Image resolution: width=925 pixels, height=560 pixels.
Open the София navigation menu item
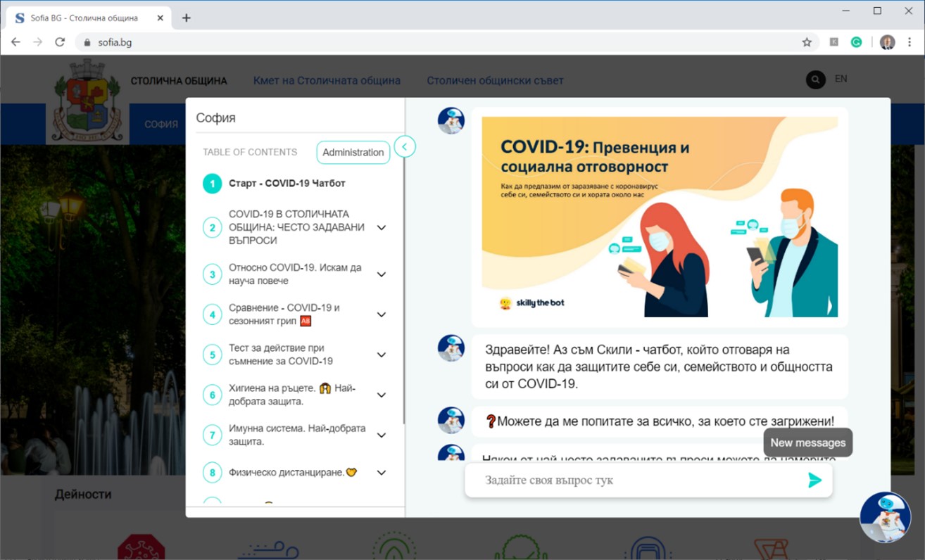161,124
